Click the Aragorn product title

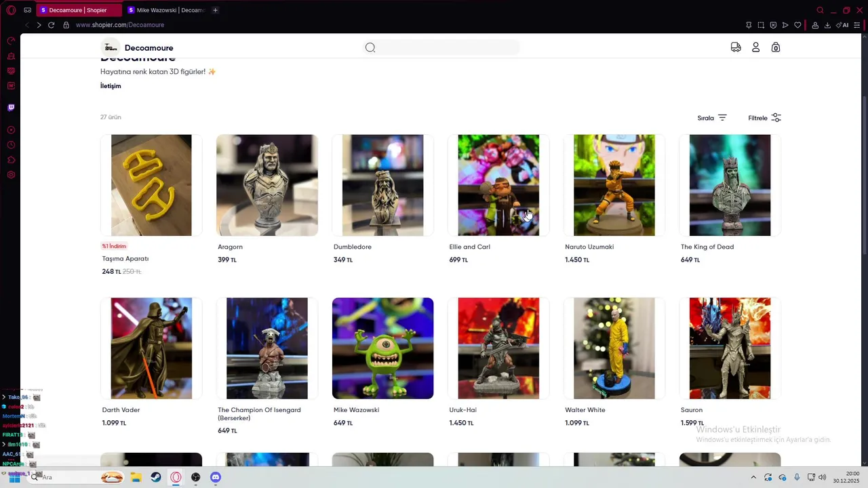coord(230,247)
